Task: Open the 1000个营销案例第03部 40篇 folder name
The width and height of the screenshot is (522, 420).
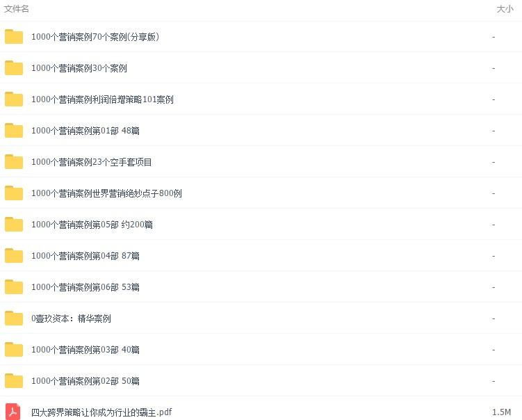Action: (x=85, y=350)
